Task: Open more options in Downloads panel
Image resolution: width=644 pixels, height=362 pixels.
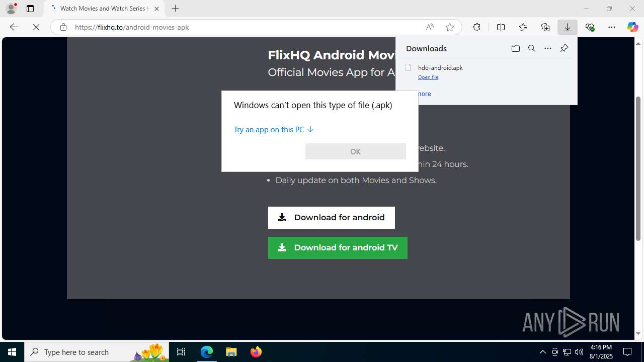Action: [548, 48]
